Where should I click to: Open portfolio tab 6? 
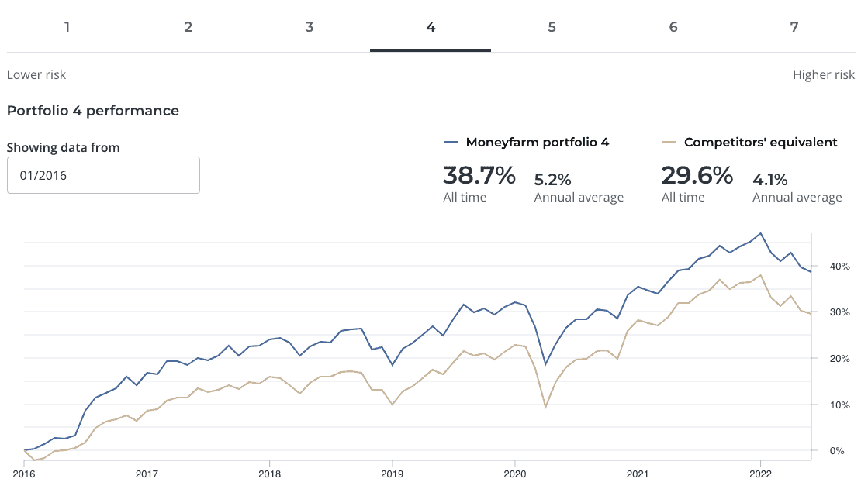[x=673, y=26]
